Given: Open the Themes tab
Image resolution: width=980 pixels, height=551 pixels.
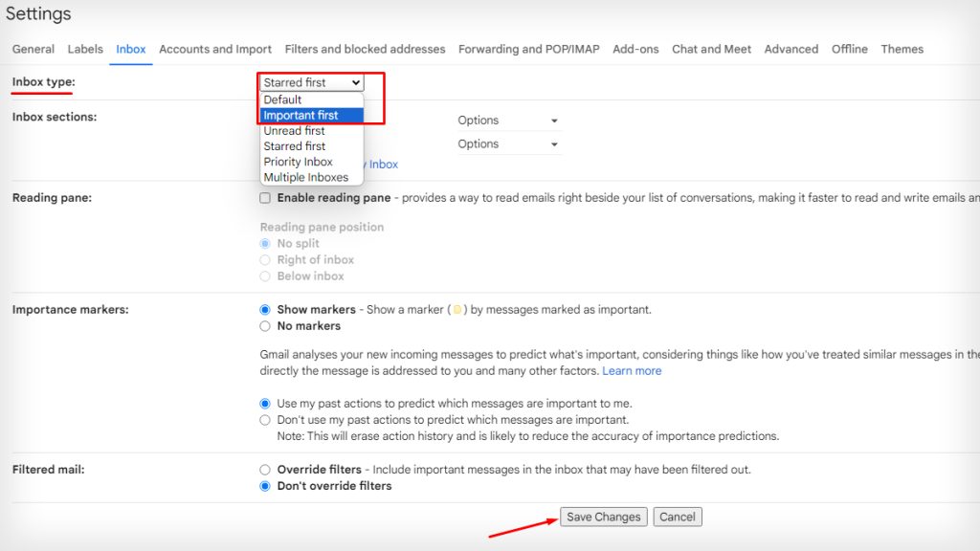Looking at the screenshot, I should click(902, 49).
